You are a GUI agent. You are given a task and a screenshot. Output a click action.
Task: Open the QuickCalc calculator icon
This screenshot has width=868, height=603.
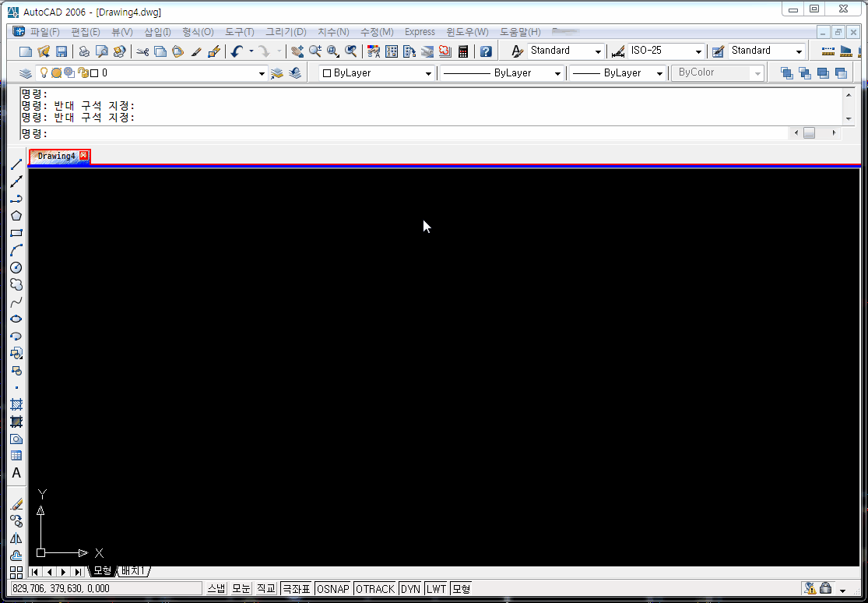463,51
